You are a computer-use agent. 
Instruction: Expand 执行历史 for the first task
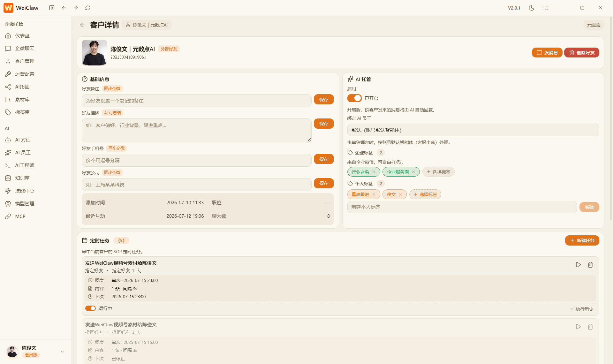(582, 309)
